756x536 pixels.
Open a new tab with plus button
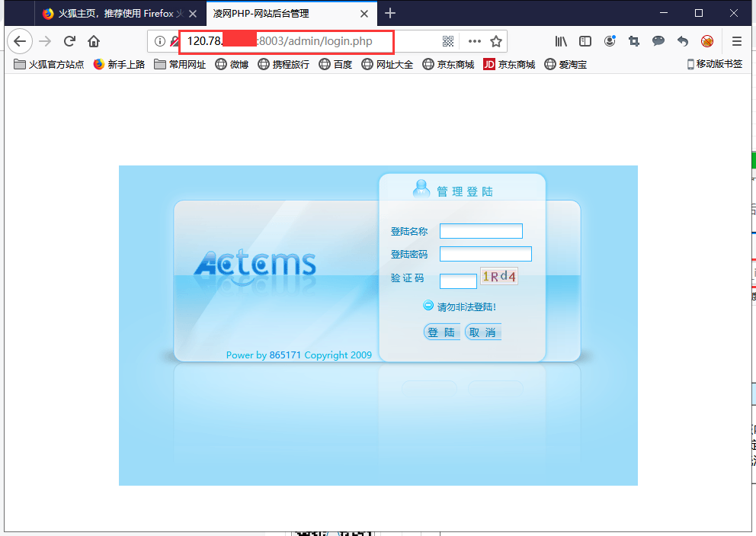pyautogui.click(x=390, y=14)
